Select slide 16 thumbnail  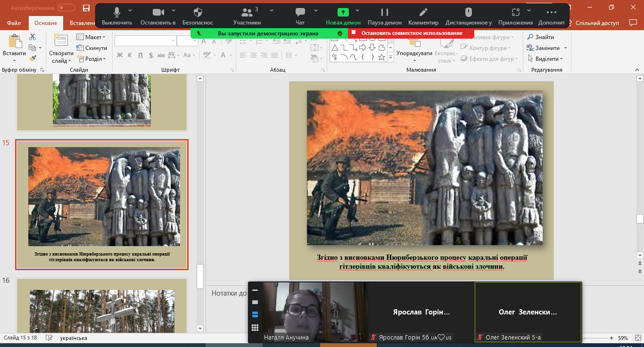click(x=102, y=306)
